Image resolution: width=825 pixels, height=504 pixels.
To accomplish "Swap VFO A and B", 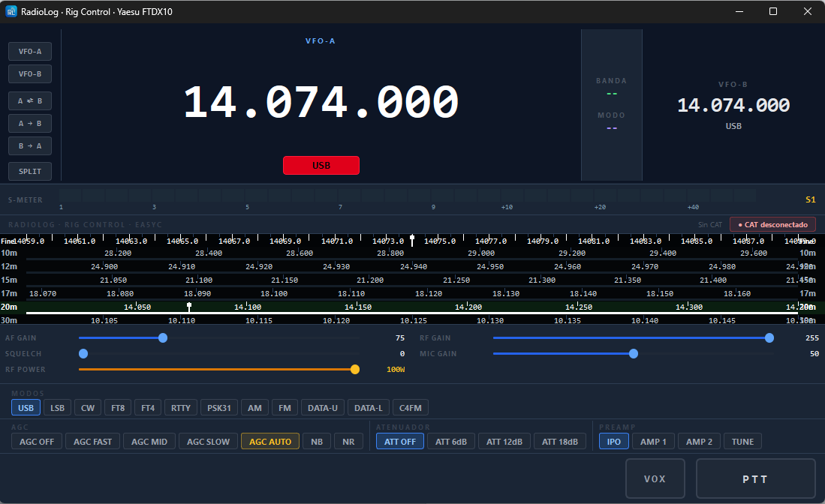I will pos(30,101).
